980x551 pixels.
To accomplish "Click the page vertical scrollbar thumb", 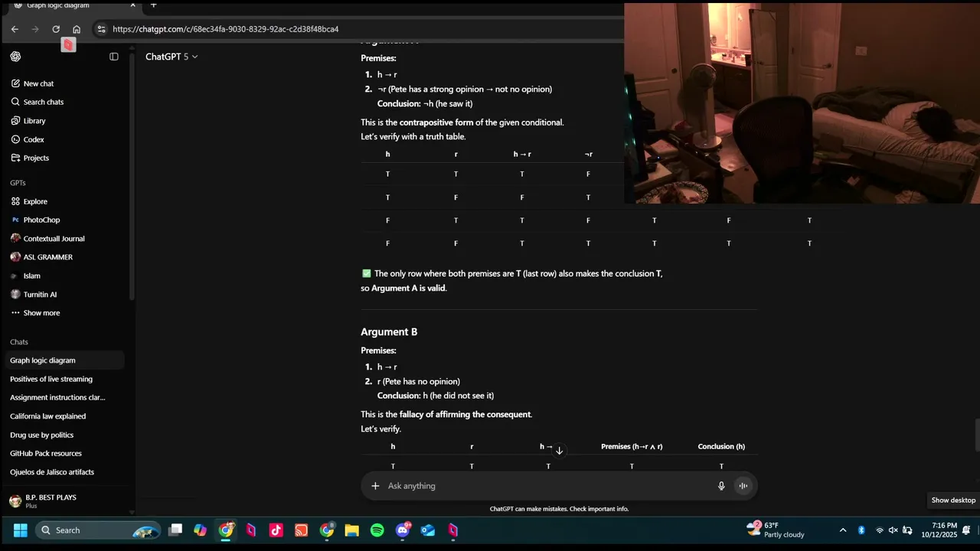I will pyautogui.click(x=977, y=436).
